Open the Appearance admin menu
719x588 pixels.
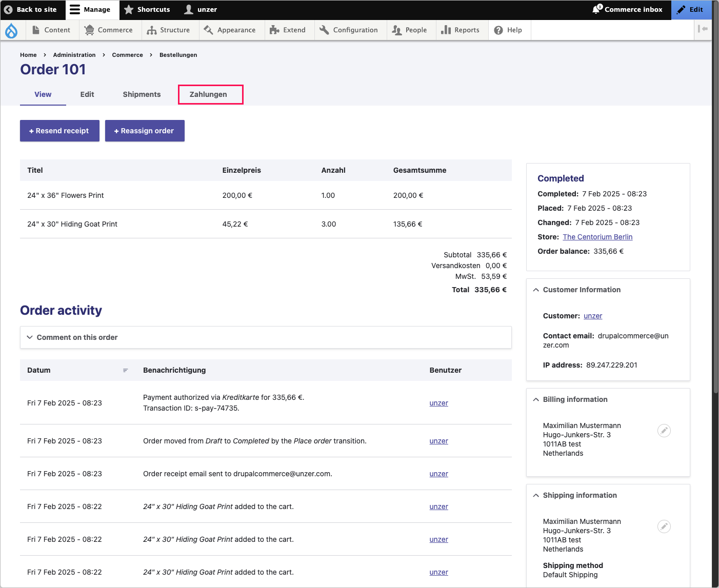coord(230,30)
